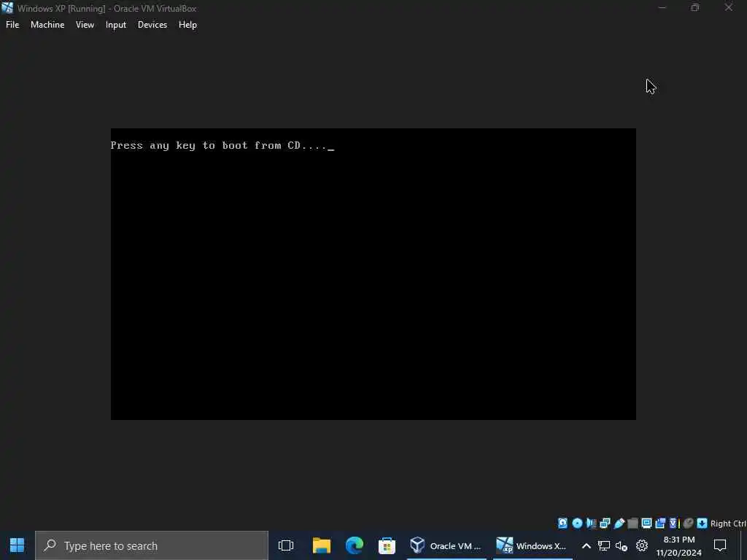Open the Windows Start menu

pos(18,545)
